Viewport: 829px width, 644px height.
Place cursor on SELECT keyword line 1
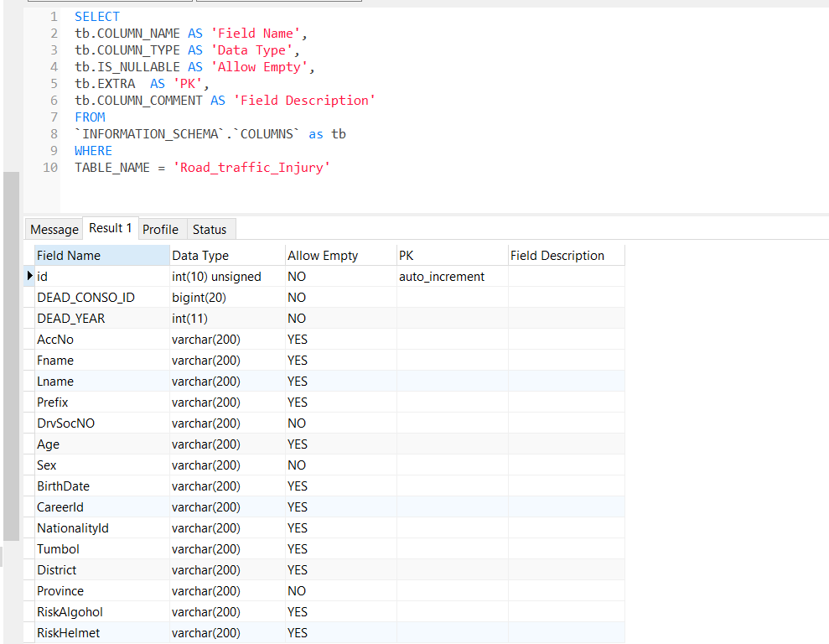[97, 17]
